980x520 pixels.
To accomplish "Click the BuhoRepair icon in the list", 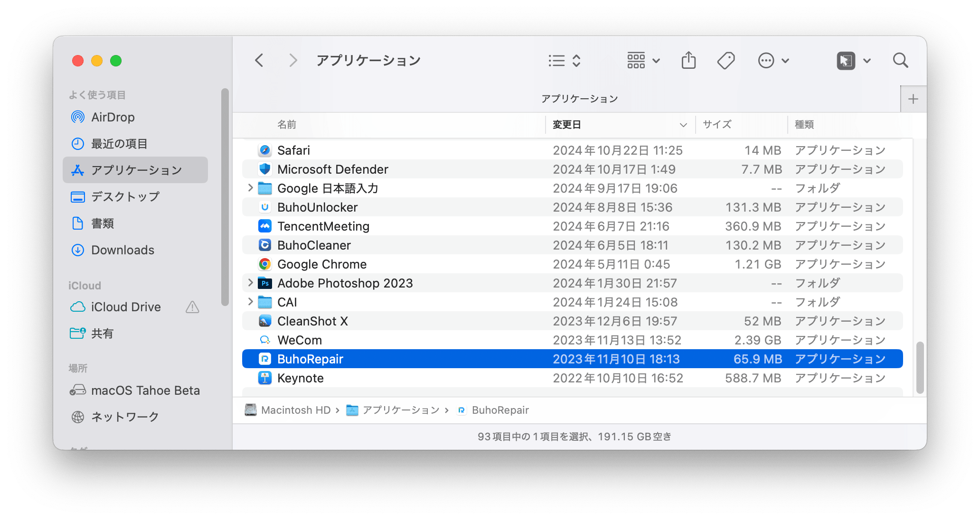I will pyautogui.click(x=265, y=359).
